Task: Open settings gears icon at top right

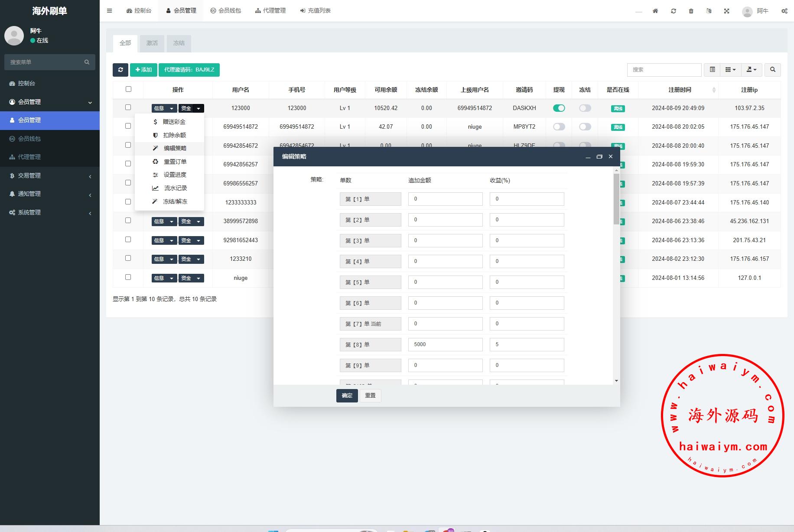Action: coord(784,11)
